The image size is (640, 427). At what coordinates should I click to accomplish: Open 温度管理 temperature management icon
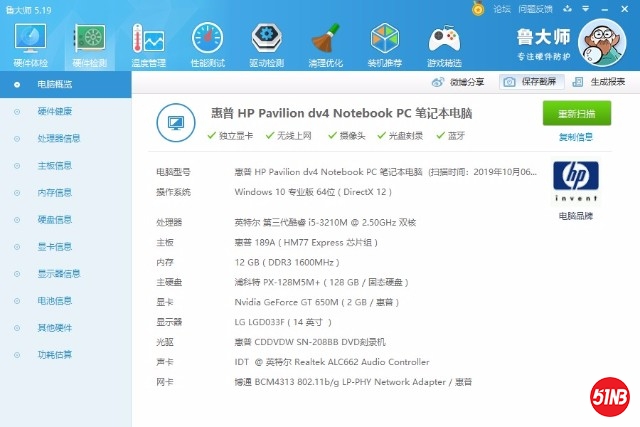150,41
